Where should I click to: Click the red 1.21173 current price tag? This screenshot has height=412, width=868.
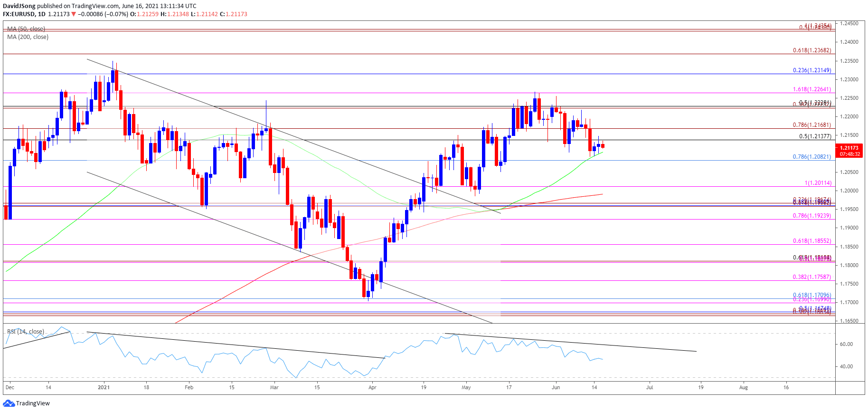point(849,151)
